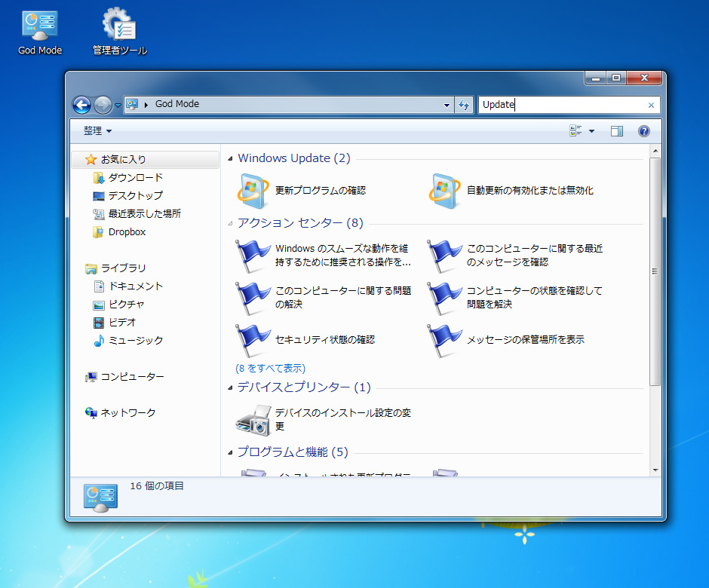Select the プログラムと機能 (5) group header
This screenshot has height=588, width=709.
[x=293, y=452]
